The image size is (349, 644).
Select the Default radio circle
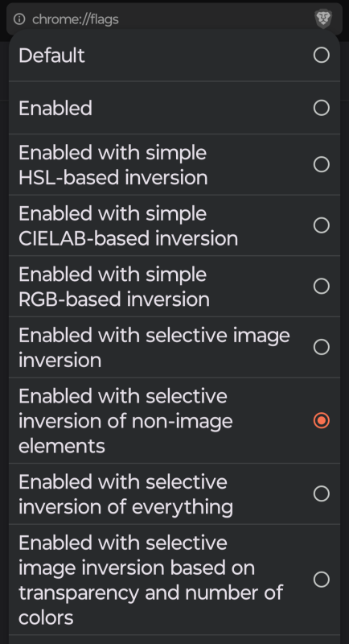pos(322,55)
